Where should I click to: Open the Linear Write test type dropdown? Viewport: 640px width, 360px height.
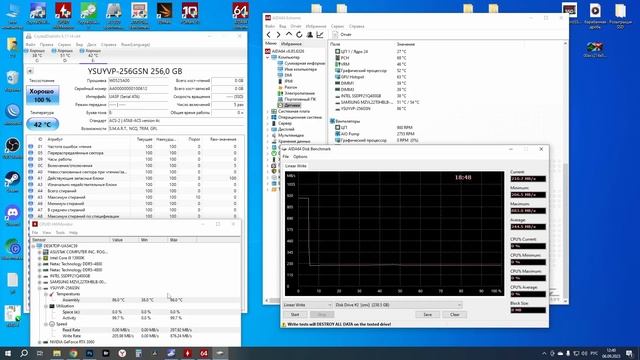(x=307, y=305)
